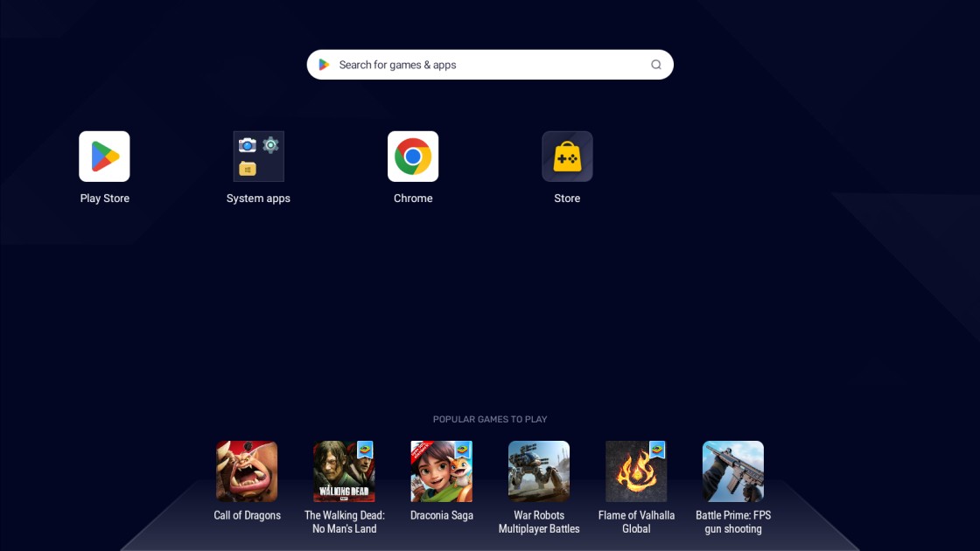Click the POPULAR GAMES TO PLAY heading
Image resolution: width=980 pixels, height=551 pixels.
coord(490,419)
